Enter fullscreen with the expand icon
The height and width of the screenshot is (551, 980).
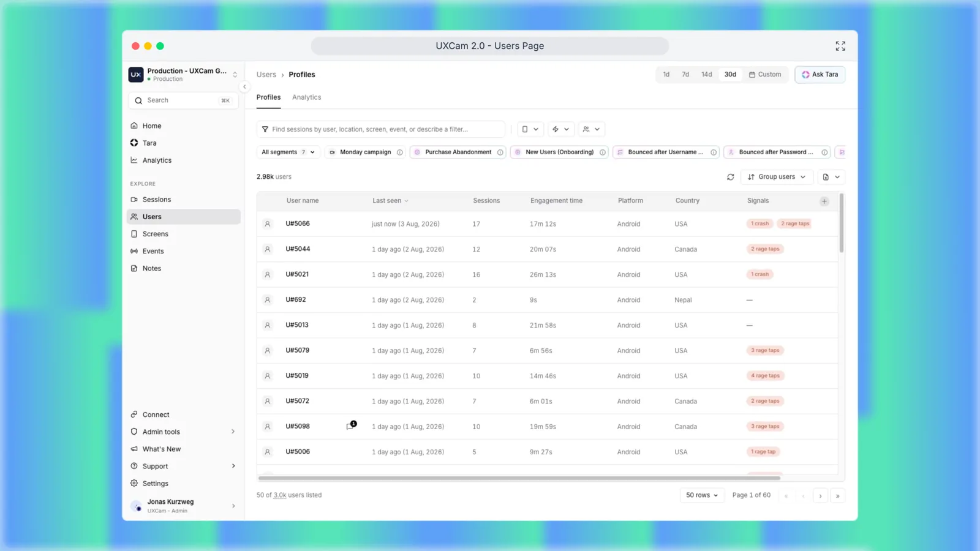point(840,46)
